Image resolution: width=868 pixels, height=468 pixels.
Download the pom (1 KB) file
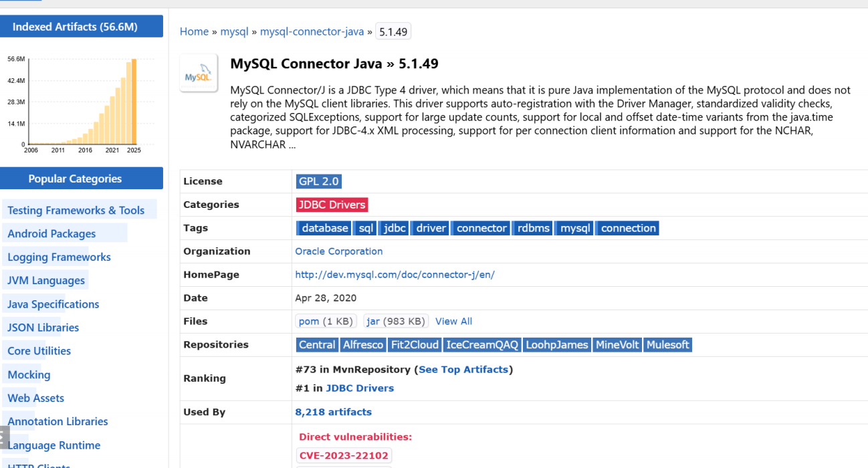tap(326, 322)
